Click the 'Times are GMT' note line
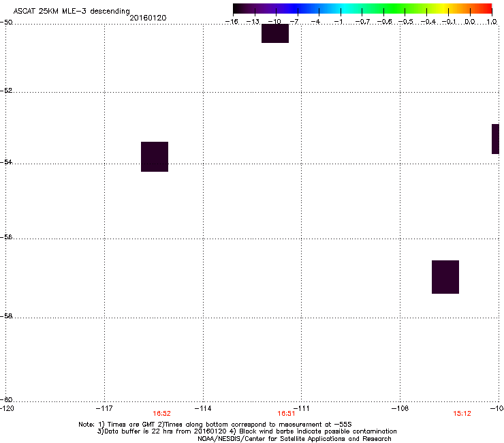Image resolution: width=504 pixels, height=443 pixels. point(215,425)
